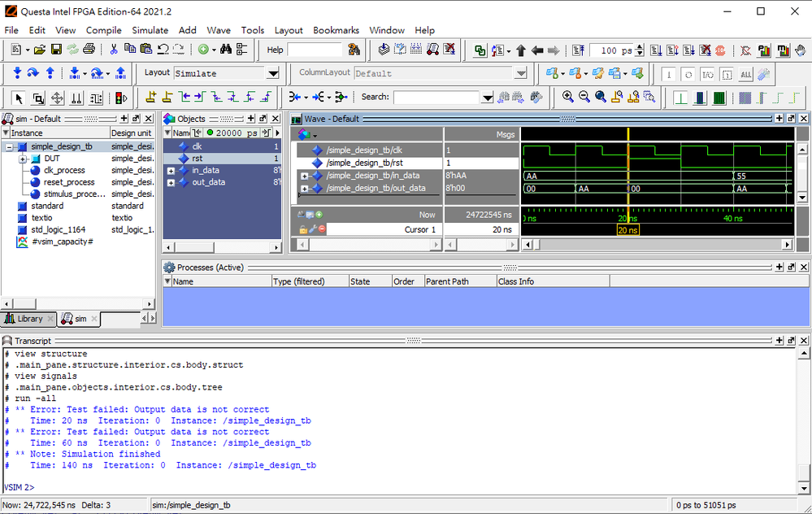Click the Zoom In magnifier icon
This screenshot has height=514, width=812.
click(x=567, y=97)
